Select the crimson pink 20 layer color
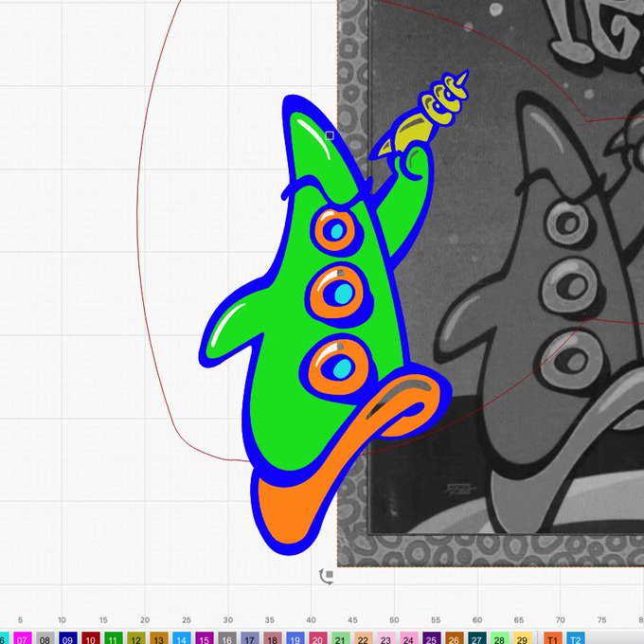The image size is (644, 644). coord(318,638)
